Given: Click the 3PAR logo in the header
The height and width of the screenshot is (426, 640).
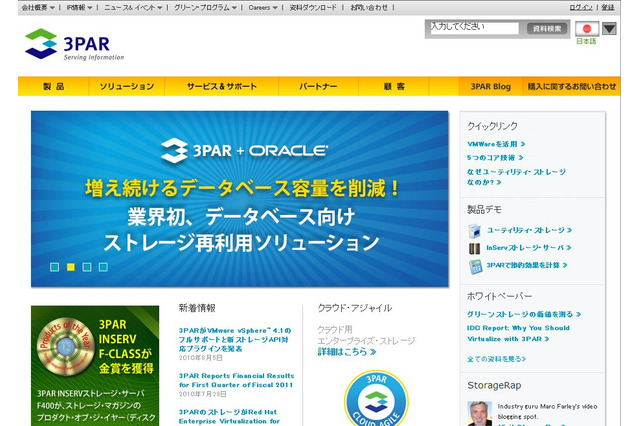Looking at the screenshot, I should pos(74,44).
